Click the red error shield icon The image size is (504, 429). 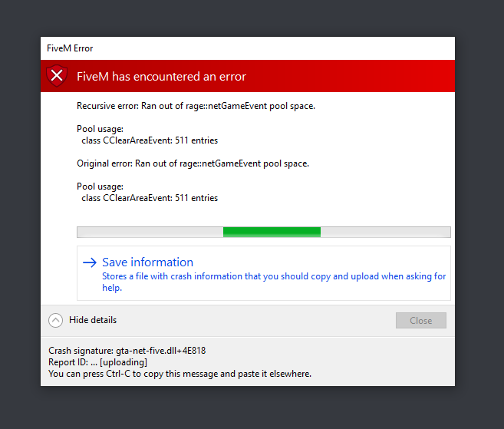pyautogui.click(x=57, y=76)
